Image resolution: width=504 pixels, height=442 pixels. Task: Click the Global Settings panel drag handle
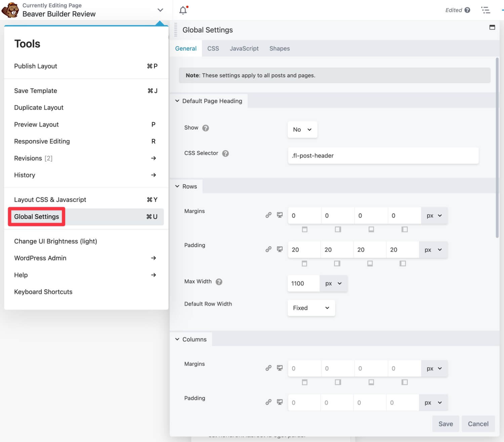(x=175, y=30)
